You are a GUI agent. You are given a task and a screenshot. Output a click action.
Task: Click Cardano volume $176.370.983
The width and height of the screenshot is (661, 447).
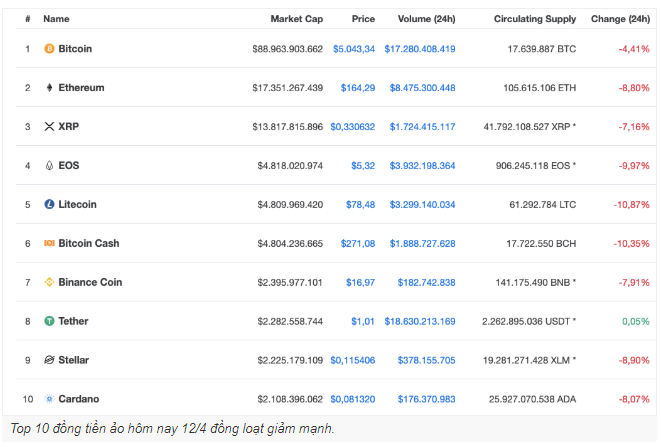pos(426,399)
